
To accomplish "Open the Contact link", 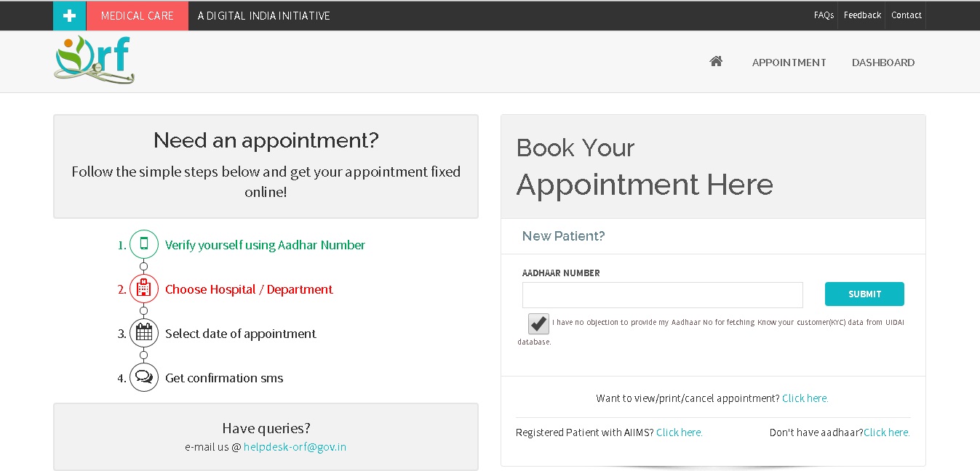I will [906, 15].
